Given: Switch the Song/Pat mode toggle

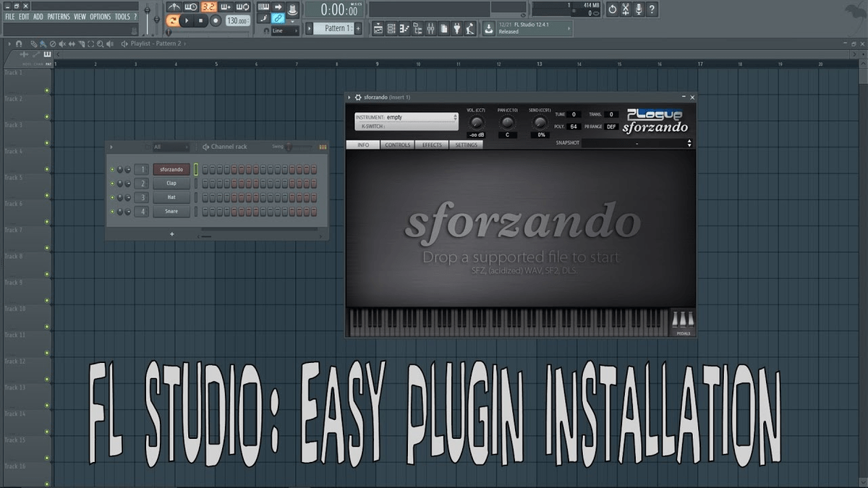Looking at the screenshot, I should tap(174, 20).
